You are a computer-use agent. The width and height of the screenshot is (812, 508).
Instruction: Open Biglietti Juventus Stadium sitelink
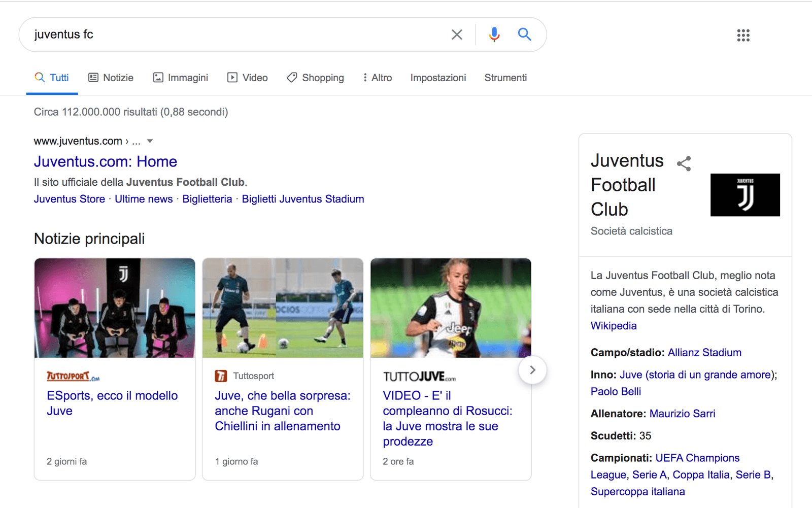(303, 199)
